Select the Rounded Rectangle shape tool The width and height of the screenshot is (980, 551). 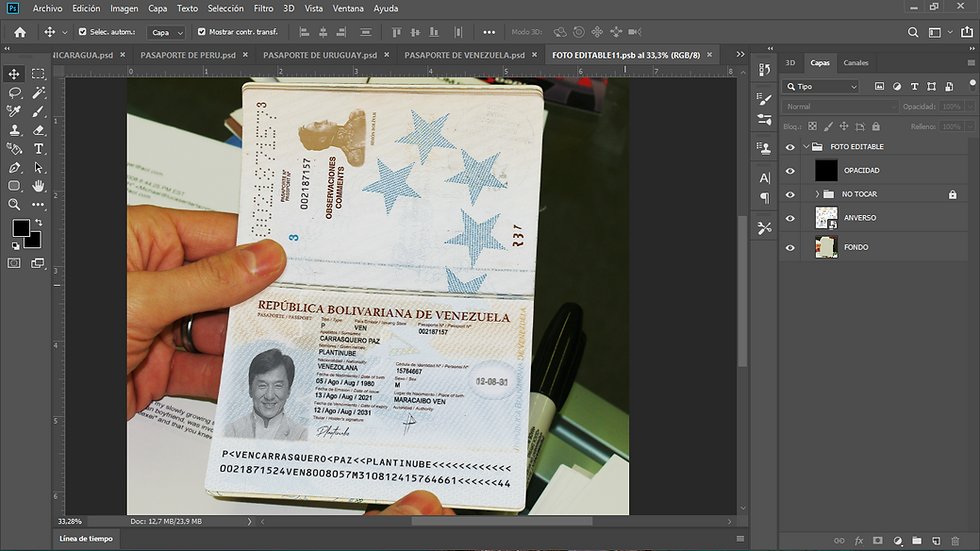tap(14, 186)
